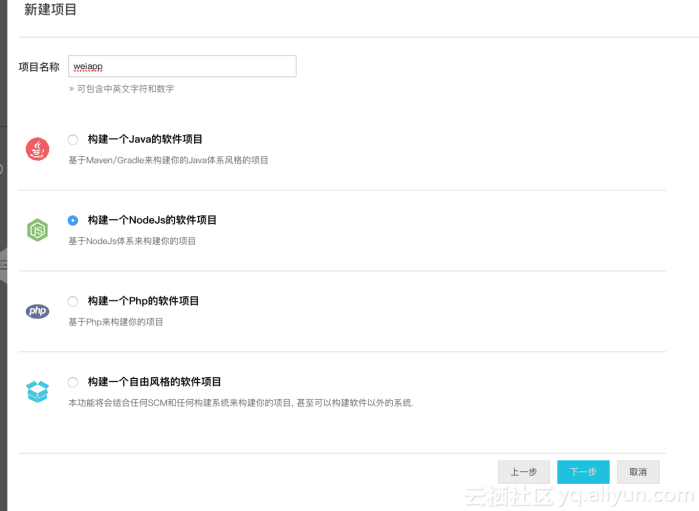Viewport: 699px width, 511px height.
Task: Focus the 项目名称 input field containing weiapp
Action: click(x=182, y=66)
